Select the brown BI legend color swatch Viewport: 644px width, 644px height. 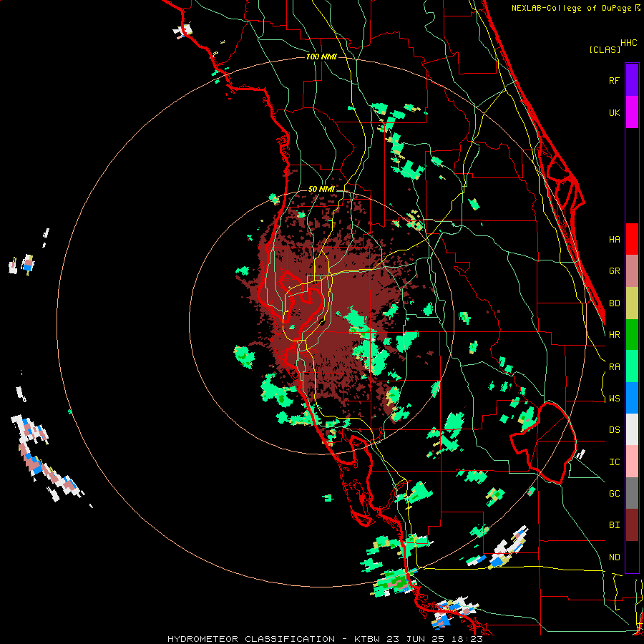point(632,525)
